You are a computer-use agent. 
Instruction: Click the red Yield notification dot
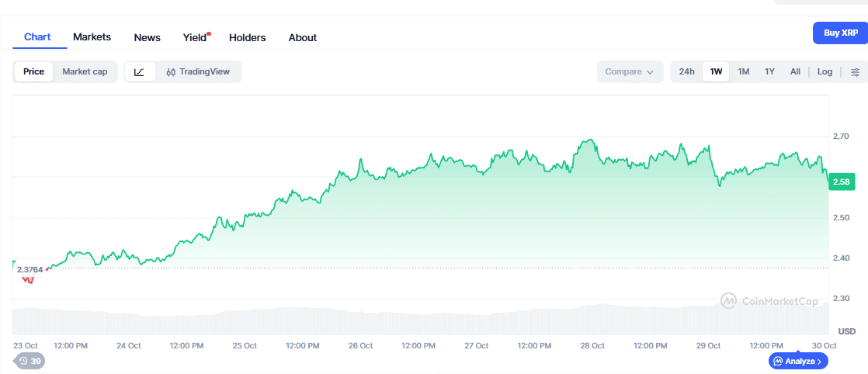pos(209,34)
